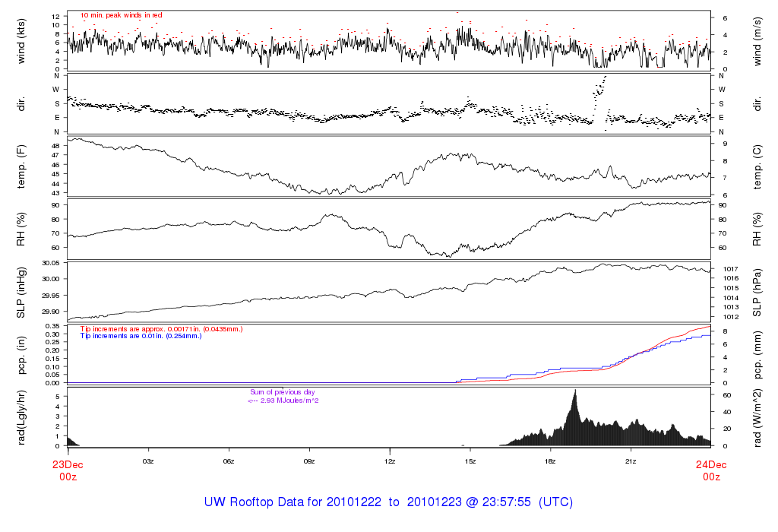The image size is (778, 532).
Task: Click the purple 'Sum of previous day' annotation
Action: (x=282, y=396)
